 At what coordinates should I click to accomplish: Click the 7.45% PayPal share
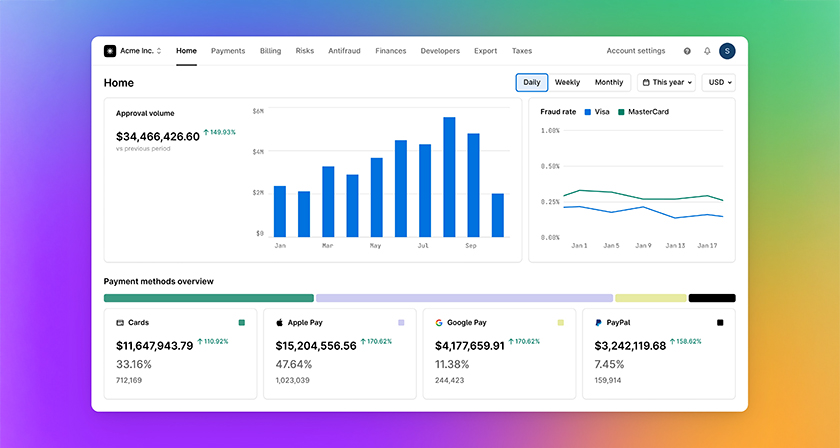(x=610, y=364)
